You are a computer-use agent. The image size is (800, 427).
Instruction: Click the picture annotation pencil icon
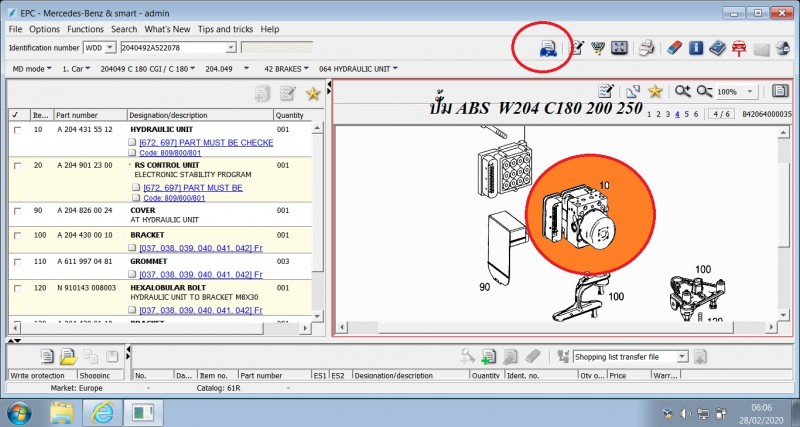coord(607,91)
